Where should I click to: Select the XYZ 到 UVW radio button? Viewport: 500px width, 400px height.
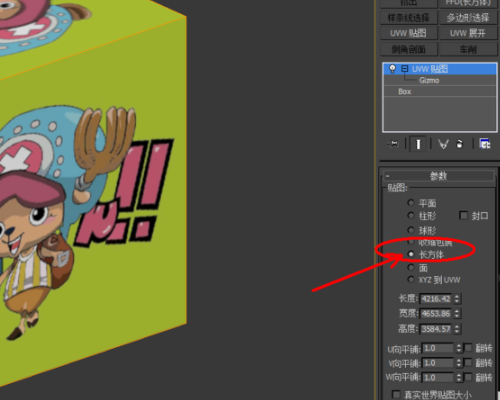[x=411, y=279]
